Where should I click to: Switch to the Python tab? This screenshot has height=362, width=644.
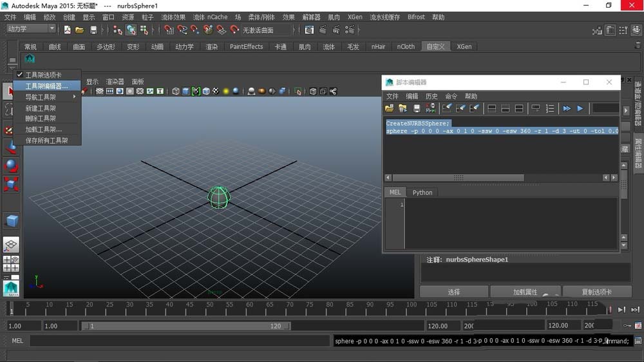pyautogui.click(x=422, y=192)
